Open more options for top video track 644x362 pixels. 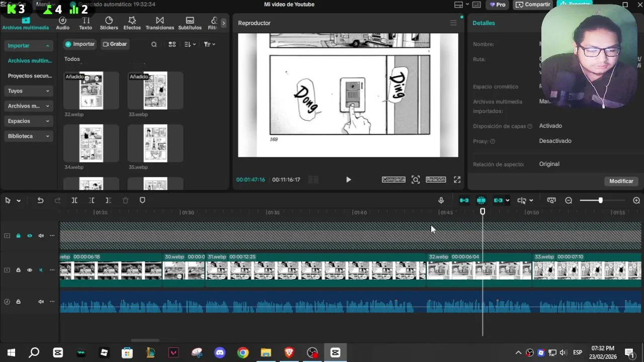coord(52,236)
